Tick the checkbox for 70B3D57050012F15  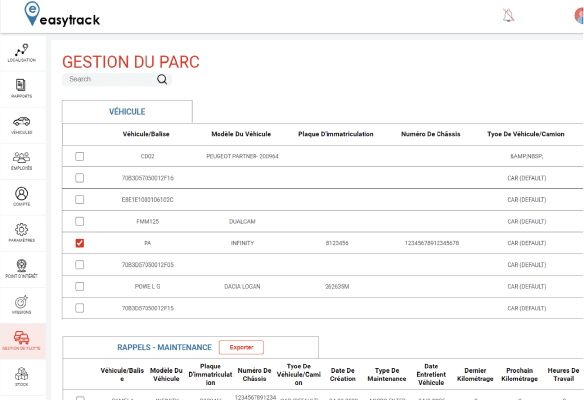click(x=79, y=308)
